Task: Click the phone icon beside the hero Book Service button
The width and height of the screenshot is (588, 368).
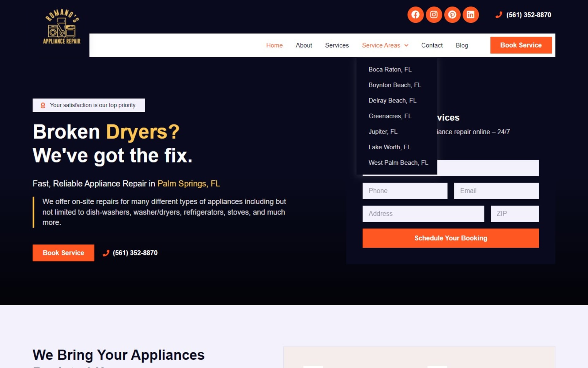Action: coord(106,253)
